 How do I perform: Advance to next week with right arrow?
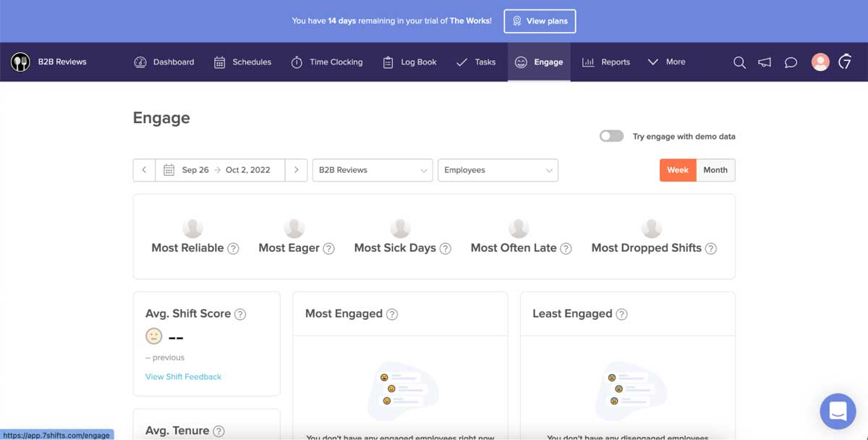297,169
